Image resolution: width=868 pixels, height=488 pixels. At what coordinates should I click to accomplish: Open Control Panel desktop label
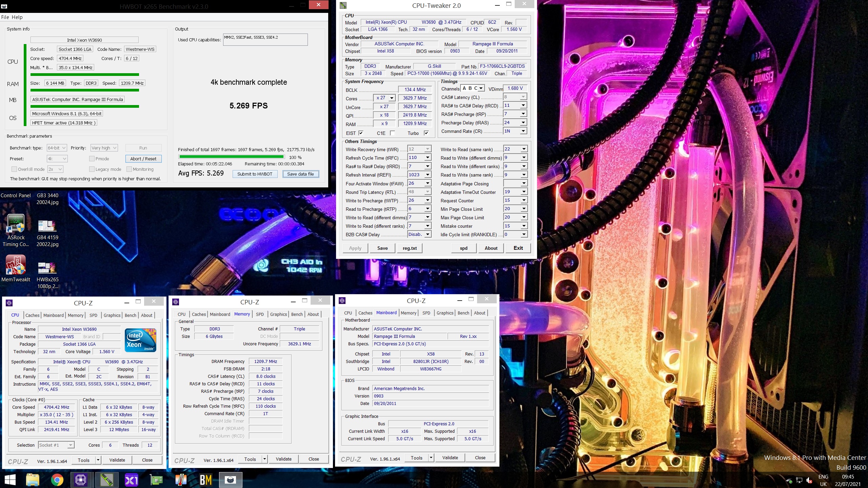16,196
